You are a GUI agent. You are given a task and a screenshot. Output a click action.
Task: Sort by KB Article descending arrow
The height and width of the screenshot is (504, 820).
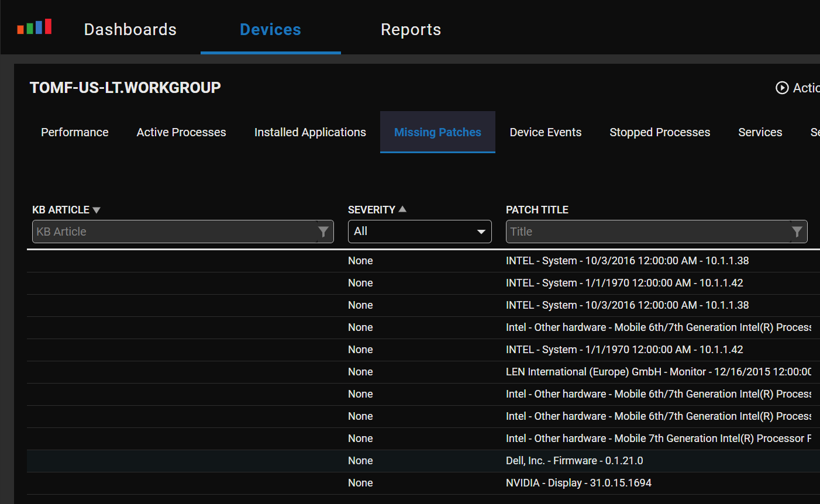97,210
